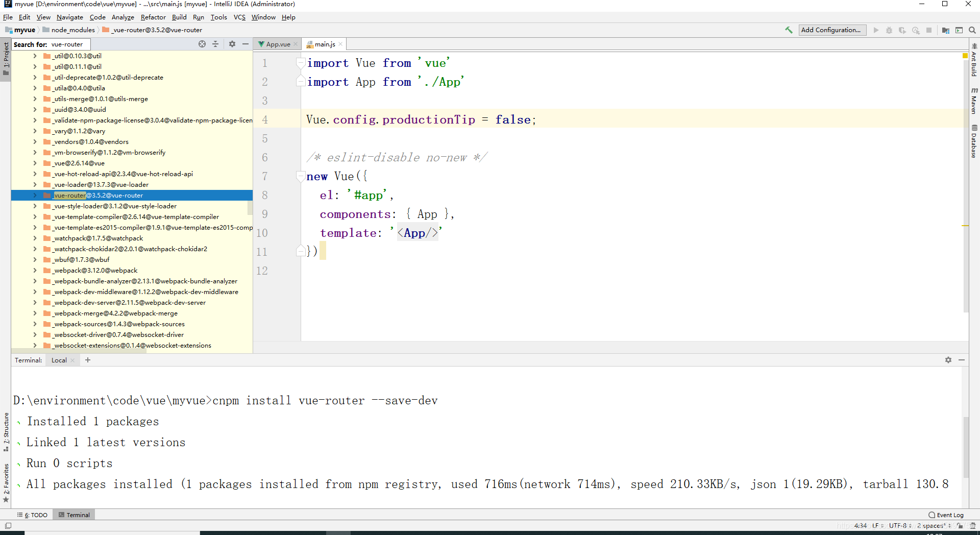Switch to the main.js editor tab

point(325,44)
